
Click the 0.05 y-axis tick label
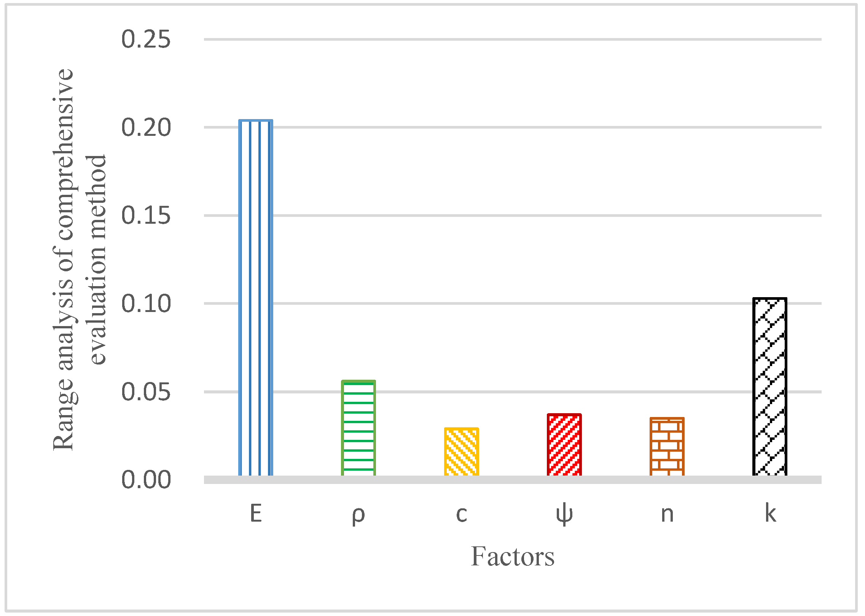click(x=146, y=392)
